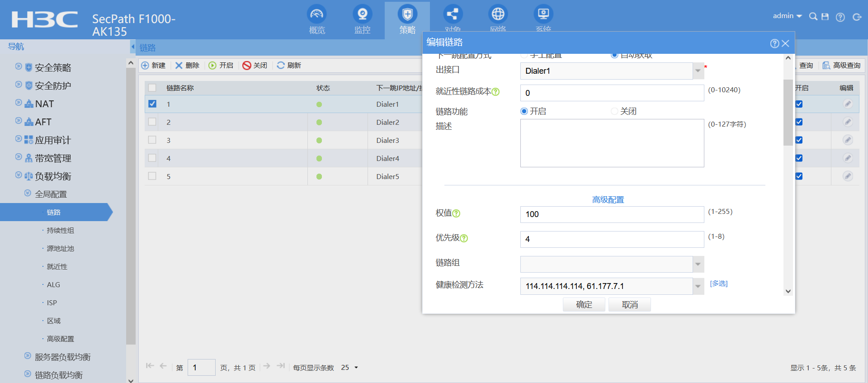The width and height of the screenshot is (868, 383).
Task: Click the edit pencil icon for link 2
Action: pos(848,122)
